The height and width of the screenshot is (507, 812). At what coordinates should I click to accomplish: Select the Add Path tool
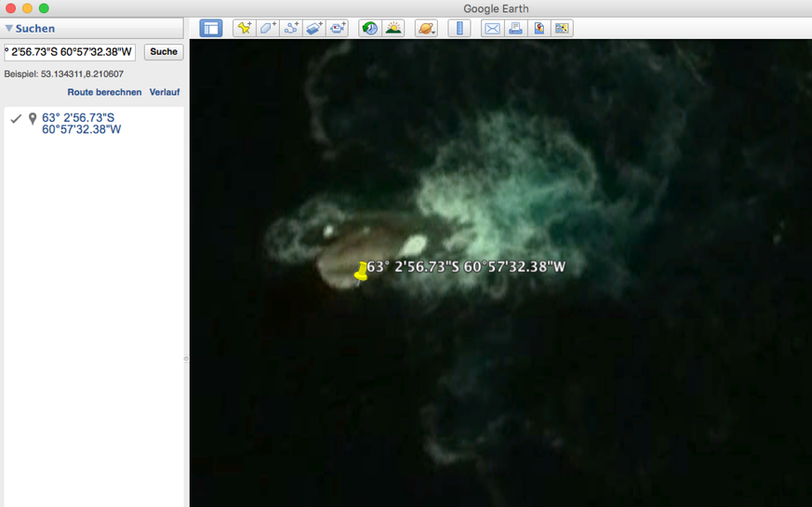(x=291, y=28)
